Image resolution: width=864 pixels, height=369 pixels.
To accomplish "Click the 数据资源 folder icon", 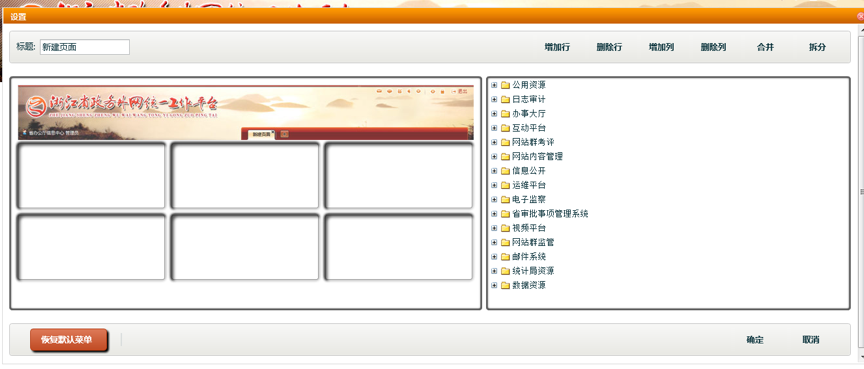I will pyautogui.click(x=505, y=286).
